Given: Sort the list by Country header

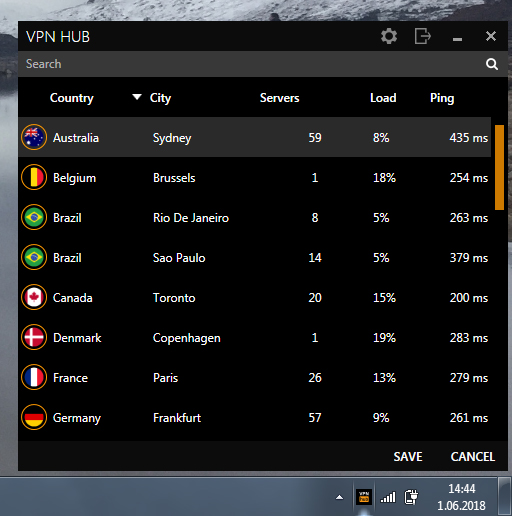Looking at the screenshot, I should point(72,98).
